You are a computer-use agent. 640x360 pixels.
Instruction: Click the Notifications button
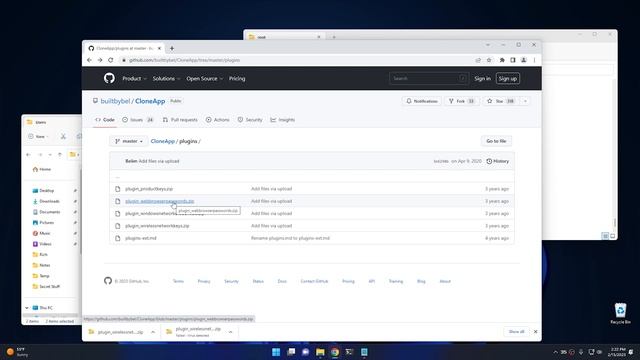point(422,101)
